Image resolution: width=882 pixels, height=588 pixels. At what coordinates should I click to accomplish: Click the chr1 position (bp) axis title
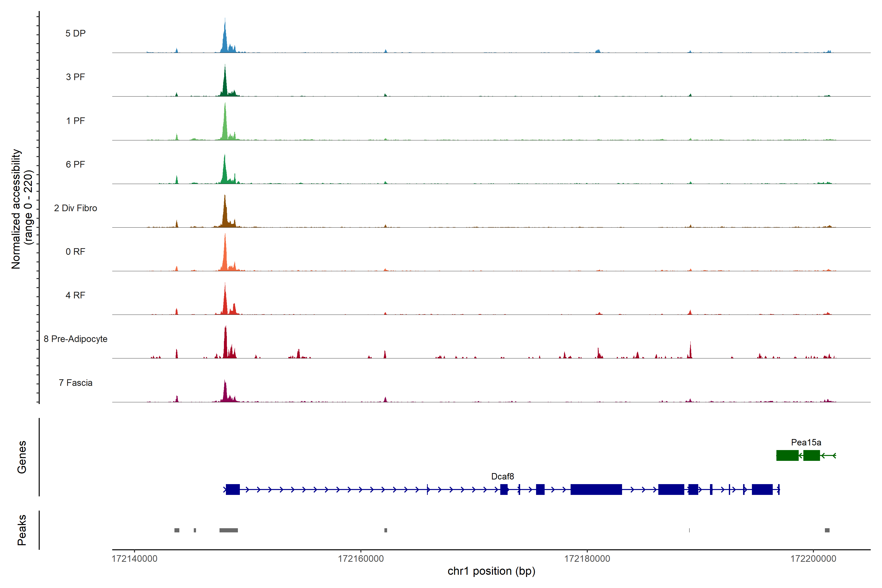(x=491, y=571)
